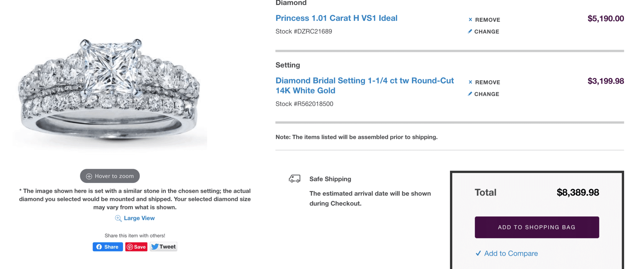Save the ring to Pinterest
The width and height of the screenshot is (644, 269).
click(x=136, y=247)
